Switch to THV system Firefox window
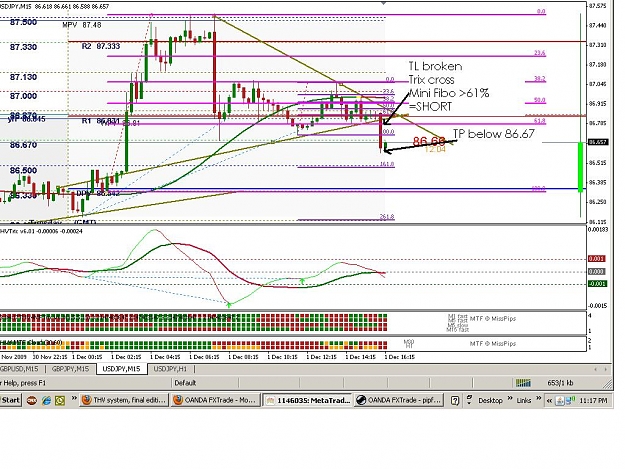 coord(124,400)
